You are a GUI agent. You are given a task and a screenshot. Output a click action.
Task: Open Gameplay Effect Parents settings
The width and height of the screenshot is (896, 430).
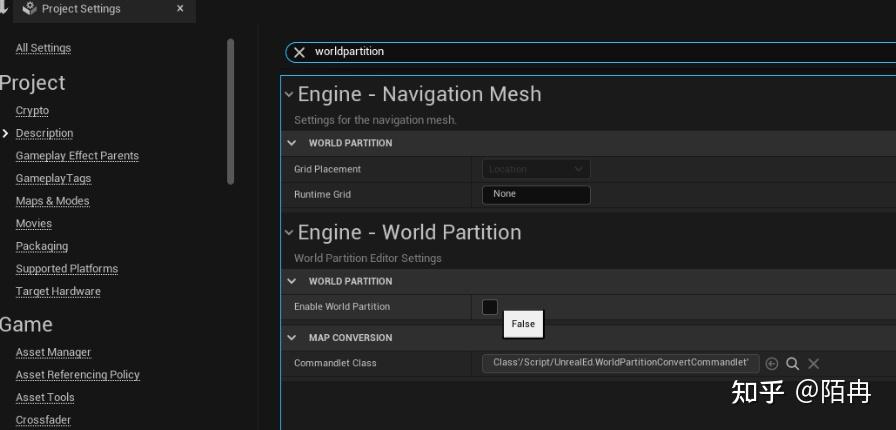[x=77, y=156]
